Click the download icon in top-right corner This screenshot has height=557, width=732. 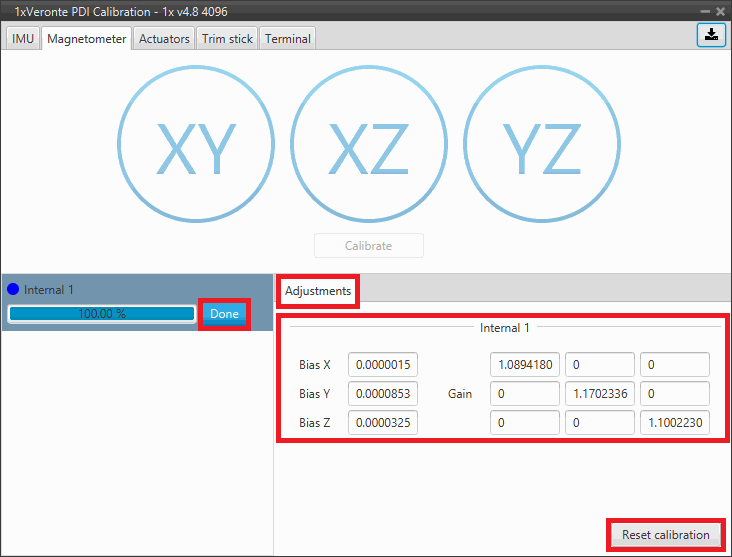point(710,34)
